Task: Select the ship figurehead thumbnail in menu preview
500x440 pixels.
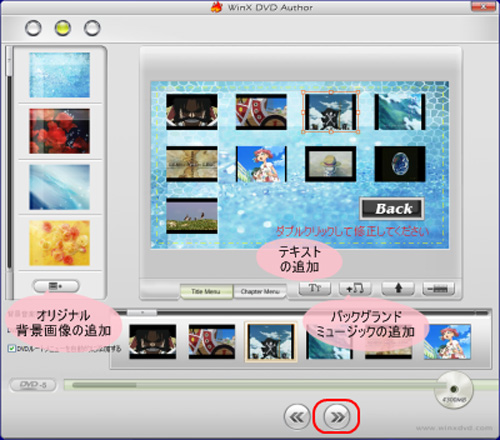Action: coord(261,112)
